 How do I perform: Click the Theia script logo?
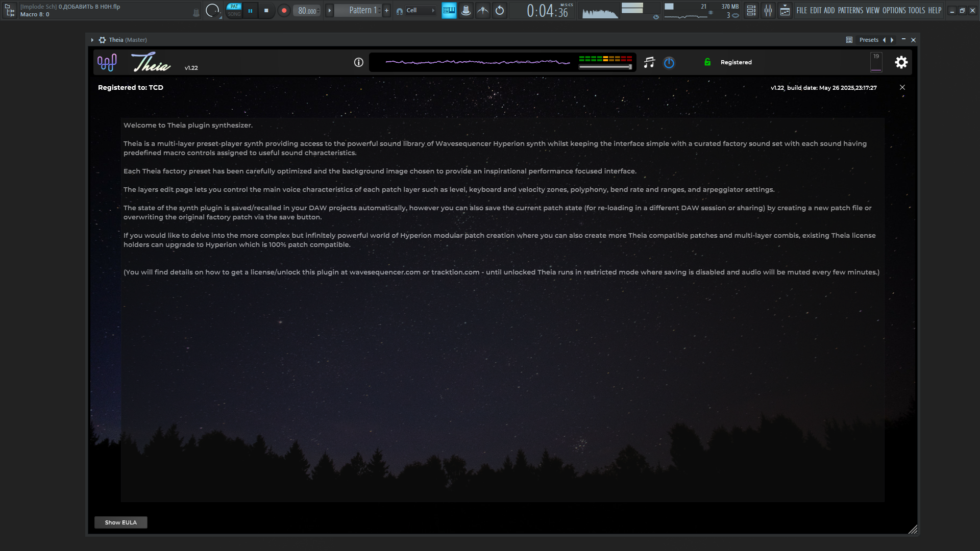[151, 62]
